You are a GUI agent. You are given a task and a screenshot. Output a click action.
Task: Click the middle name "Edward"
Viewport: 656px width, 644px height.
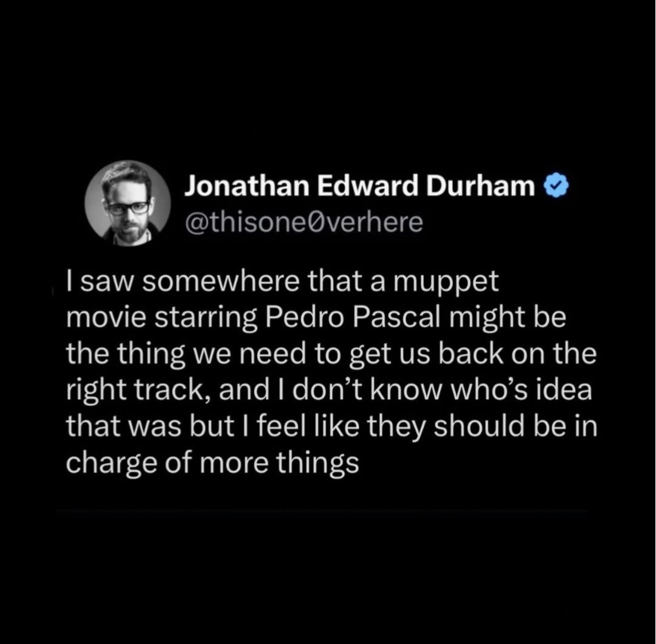click(x=368, y=186)
